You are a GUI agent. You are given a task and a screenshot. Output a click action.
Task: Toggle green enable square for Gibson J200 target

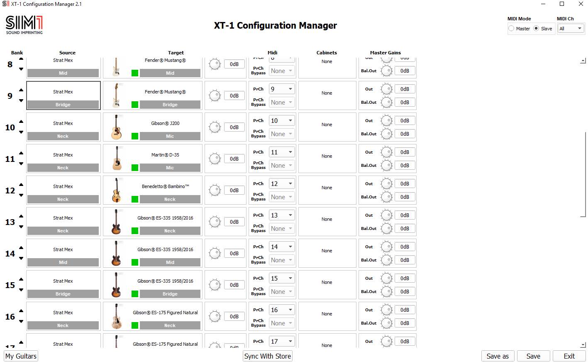point(135,136)
